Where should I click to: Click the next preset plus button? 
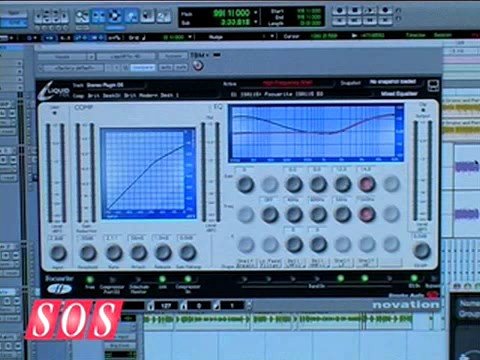click(117, 68)
